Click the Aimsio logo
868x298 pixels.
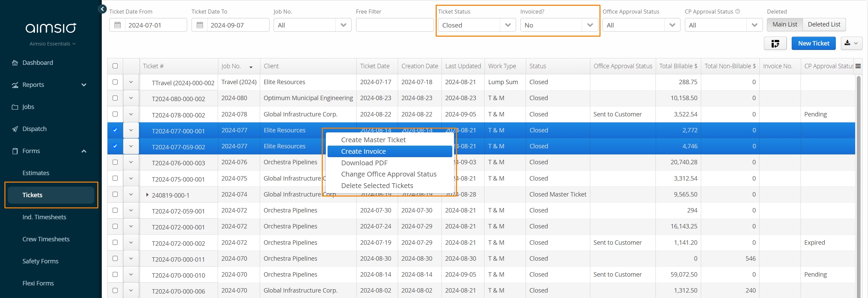(51, 28)
